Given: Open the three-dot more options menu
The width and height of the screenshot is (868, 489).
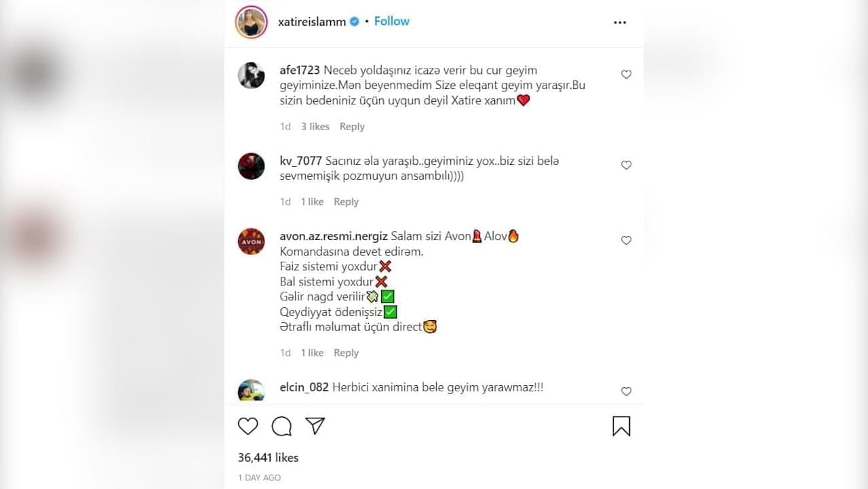Looking at the screenshot, I should (x=620, y=22).
